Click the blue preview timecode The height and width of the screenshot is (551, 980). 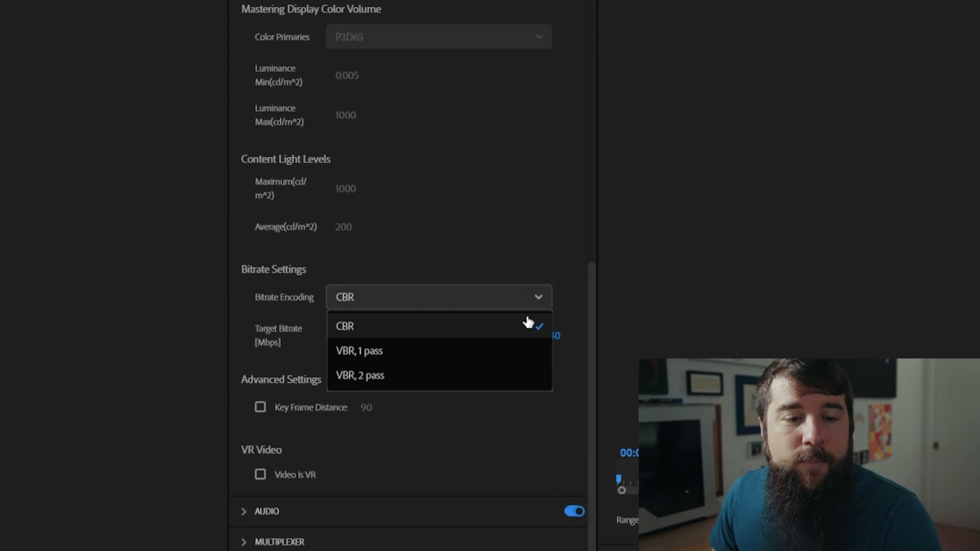coord(629,453)
